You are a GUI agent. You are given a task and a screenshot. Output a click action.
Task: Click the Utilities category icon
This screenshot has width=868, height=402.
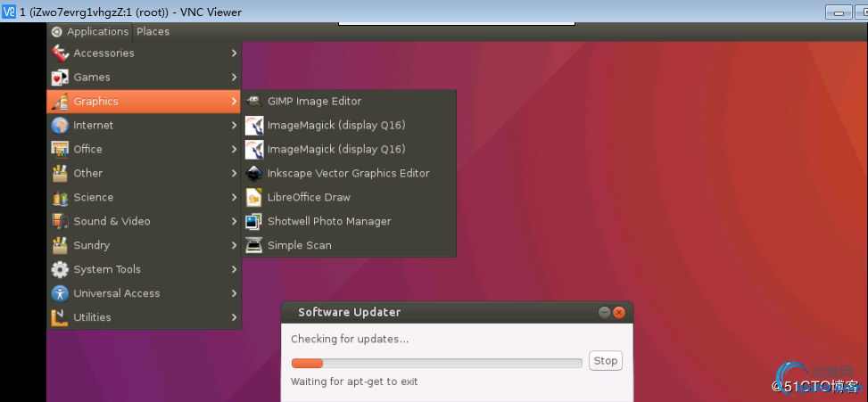pyautogui.click(x=60, y=317)
